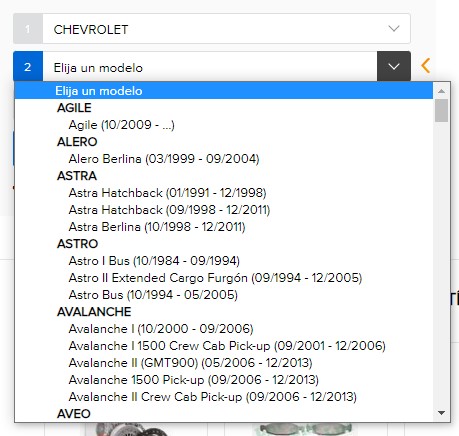459x436 pixels.
Task: Click the chevron arrow on the CHEVROLET selector
Action: pyautogui.click(x=394, y=29)
